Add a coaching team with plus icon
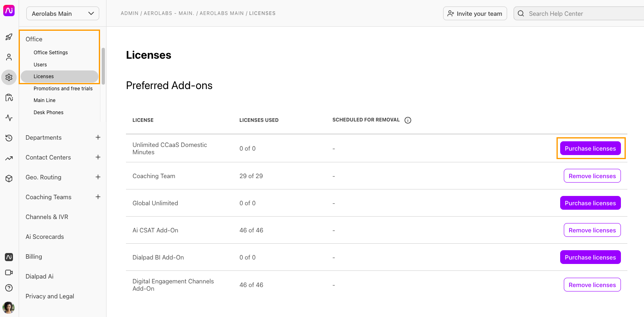Viewport: 644px width, 317px height. [x=98, y=197]
